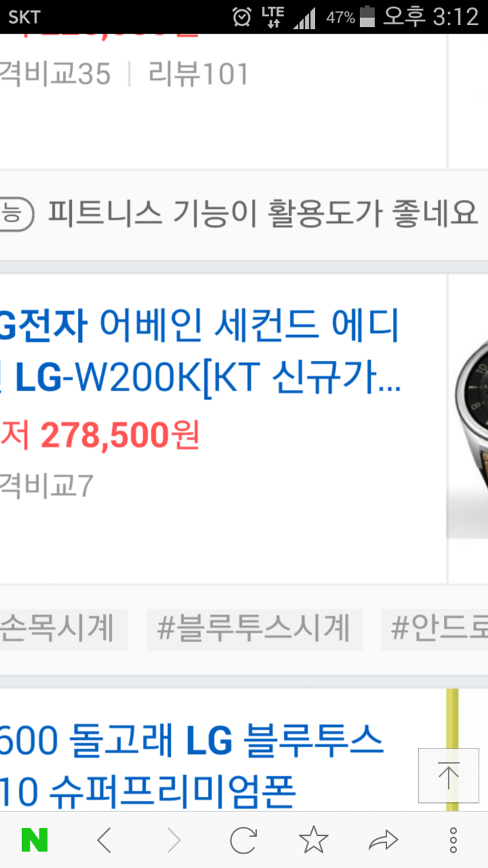Go back with the left arrow icon
Viewport: 488px width, 868px height.
click(x=104, y=840)
